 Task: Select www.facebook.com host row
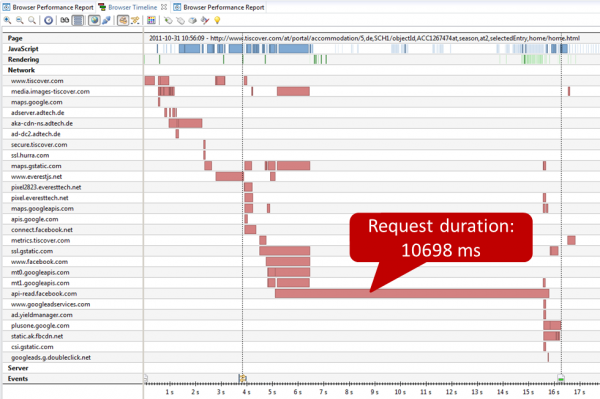[73, 262]
